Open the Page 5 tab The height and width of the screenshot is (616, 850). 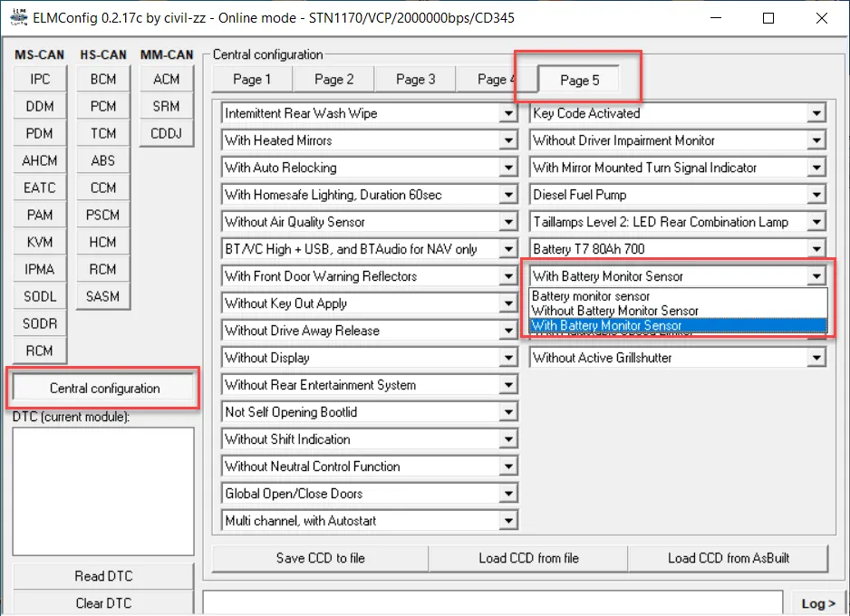579,80
